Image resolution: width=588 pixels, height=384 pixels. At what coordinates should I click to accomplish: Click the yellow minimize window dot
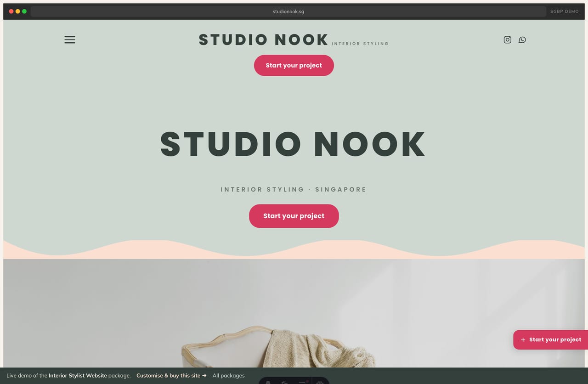click(18, 11)
